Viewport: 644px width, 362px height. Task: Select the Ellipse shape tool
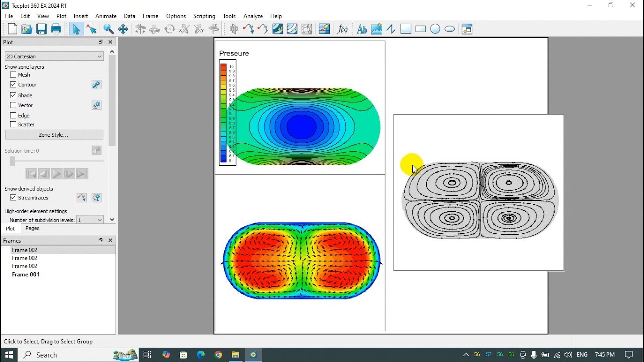(x=450, y=29)
